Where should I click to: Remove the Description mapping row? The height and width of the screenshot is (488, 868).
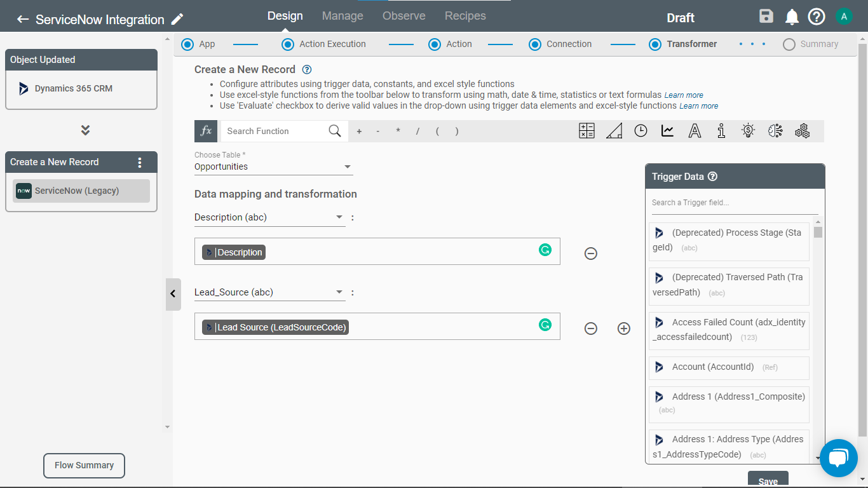point(591,254)
